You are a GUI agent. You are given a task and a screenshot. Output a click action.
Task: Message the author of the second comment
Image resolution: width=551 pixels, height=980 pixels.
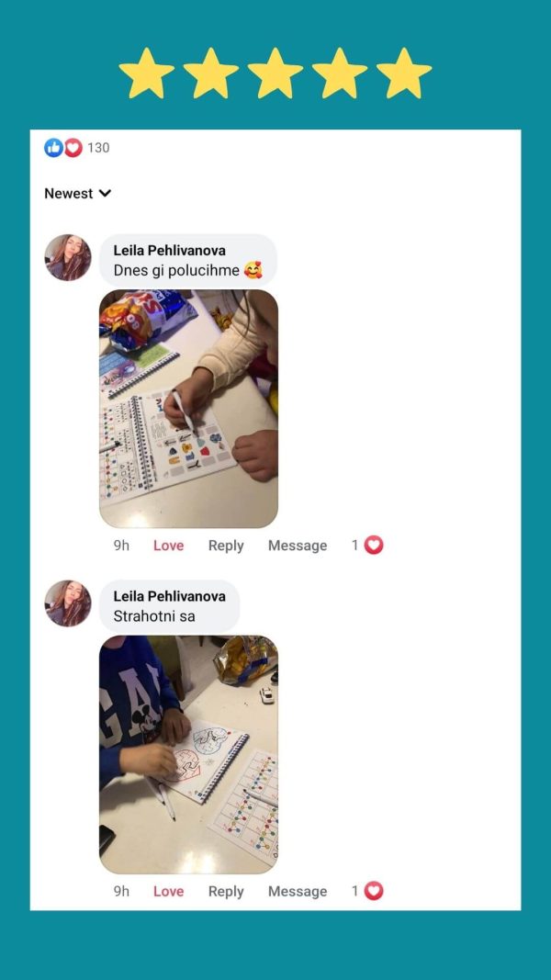[298, 891]
